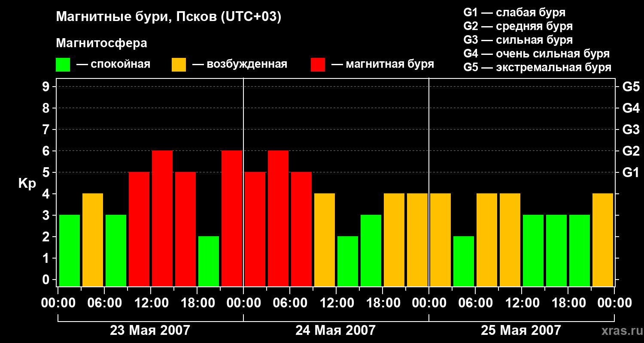Click the green Kp 2 bar at 12:00–15:00 on 24 May
This screenshot has width=644, height=343.
point(348,261)
